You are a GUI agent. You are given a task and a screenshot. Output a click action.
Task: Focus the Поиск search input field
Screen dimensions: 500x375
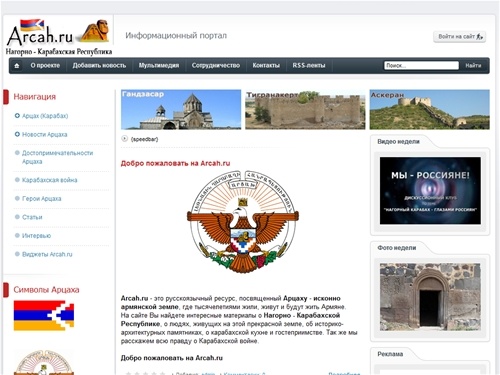[x=421, y=66]
